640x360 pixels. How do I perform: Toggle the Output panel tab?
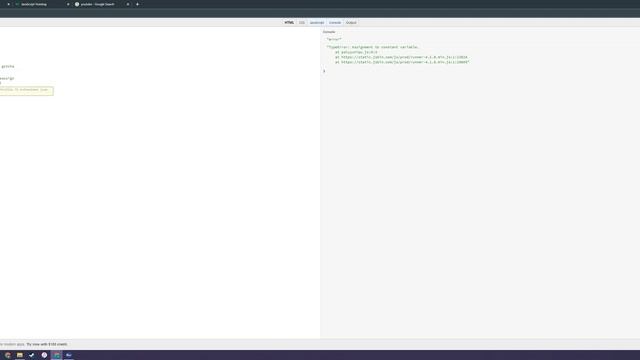coord(351,22)
